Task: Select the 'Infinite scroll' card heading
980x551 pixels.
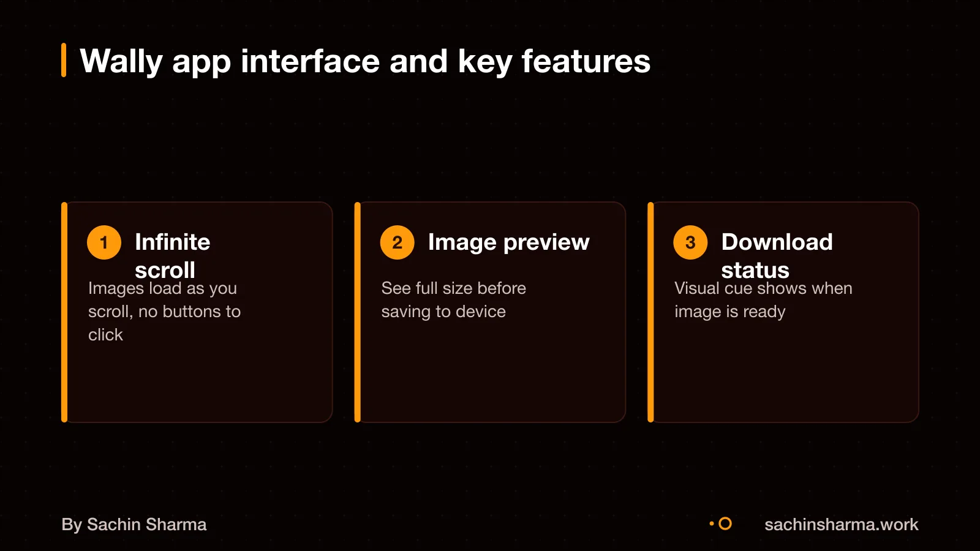Action: click(x=173, y=256)
